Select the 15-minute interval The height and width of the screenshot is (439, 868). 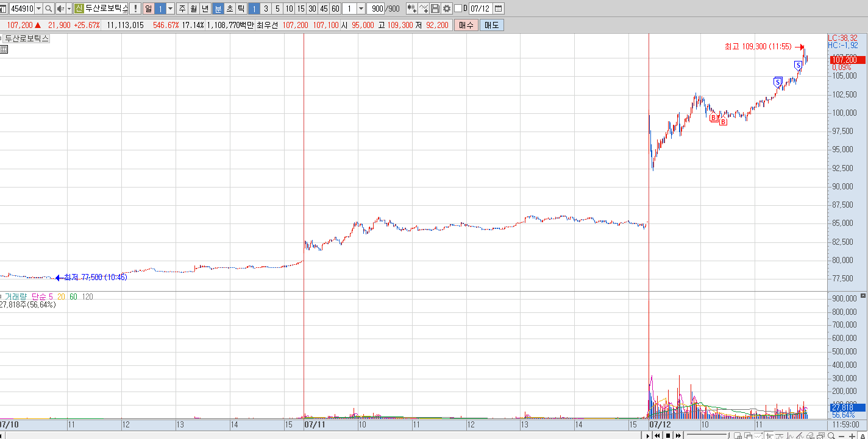[301, 9]
